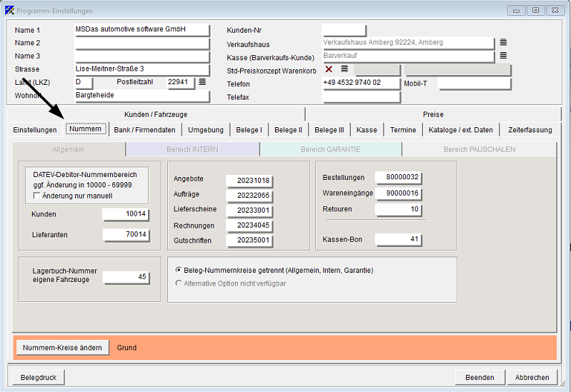Click the program icon in the title bar
This screenshot has width=571, height=392.
click(10, 10)
